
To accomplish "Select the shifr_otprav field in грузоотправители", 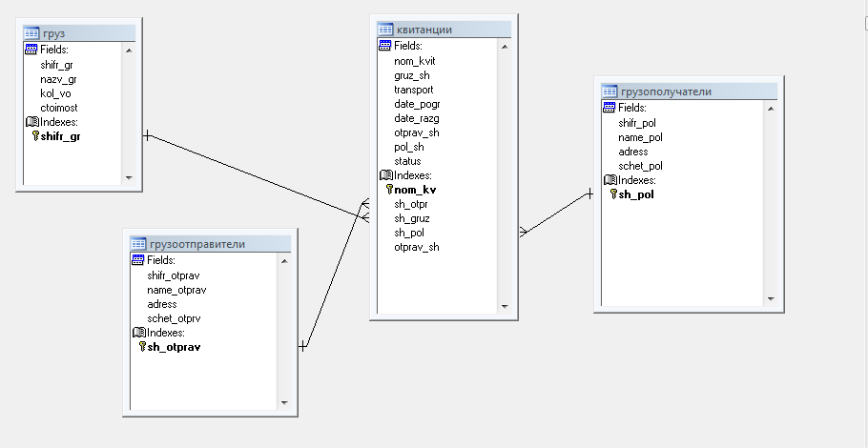I will click(x=174, y=275).
